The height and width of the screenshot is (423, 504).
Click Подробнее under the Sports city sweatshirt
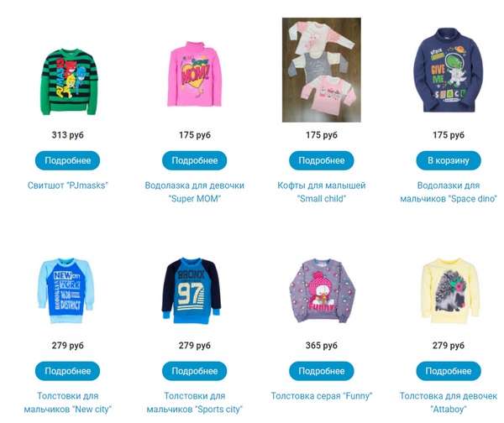click(195, 371)
